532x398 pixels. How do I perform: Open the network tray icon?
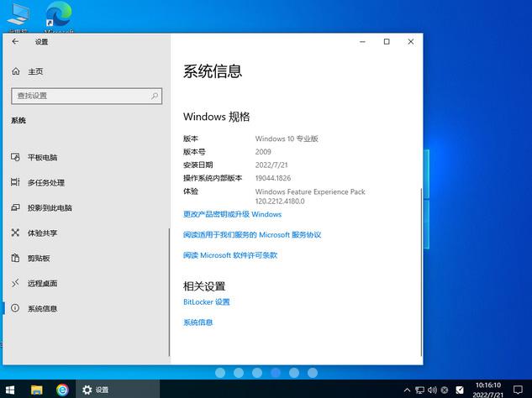(420, 390)
